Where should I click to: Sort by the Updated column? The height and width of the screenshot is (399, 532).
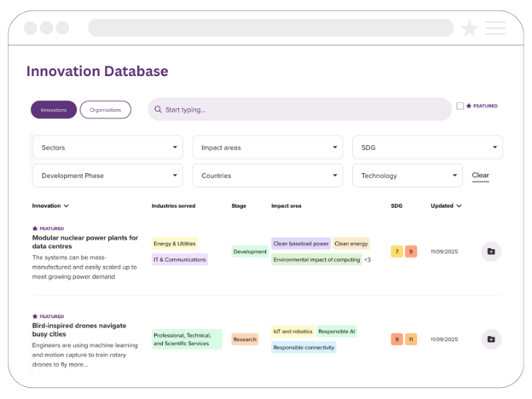point(447,205)
